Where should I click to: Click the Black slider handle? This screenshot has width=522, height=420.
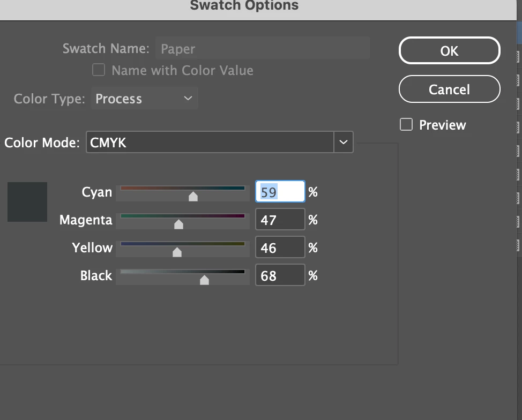coord(204,280)
